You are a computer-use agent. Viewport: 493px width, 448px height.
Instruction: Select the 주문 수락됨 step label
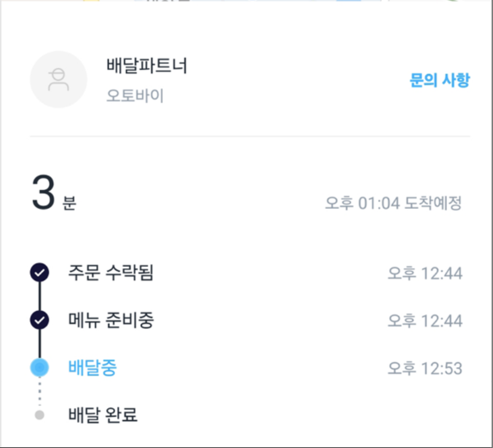click(111, 273)
